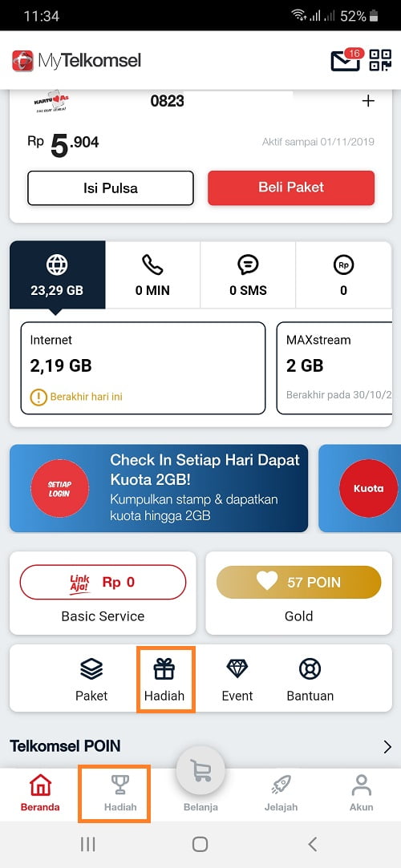
Task: Open the inbox envelope with notifications
Action: (x=346, y=60)
